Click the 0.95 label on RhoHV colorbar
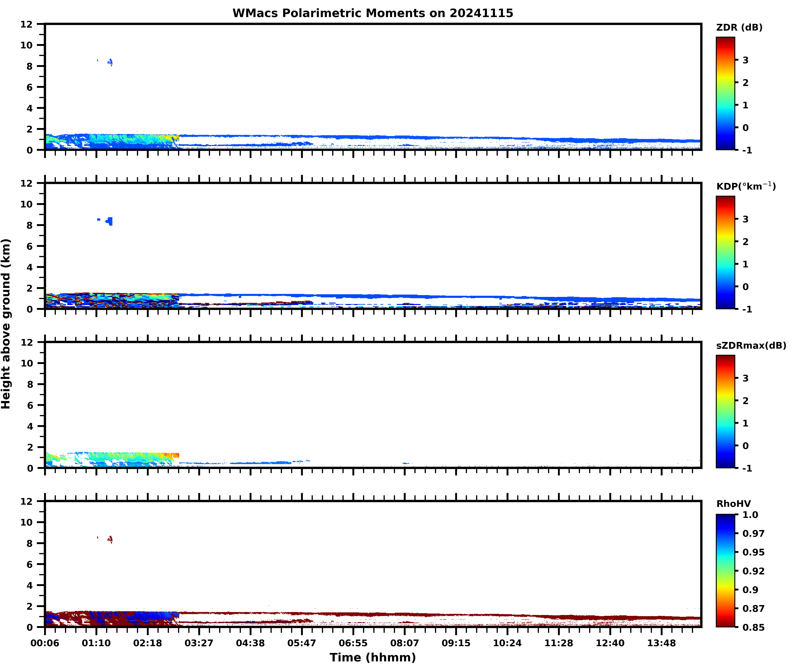This screenshot has width=795, height=672. pos(753,552)
